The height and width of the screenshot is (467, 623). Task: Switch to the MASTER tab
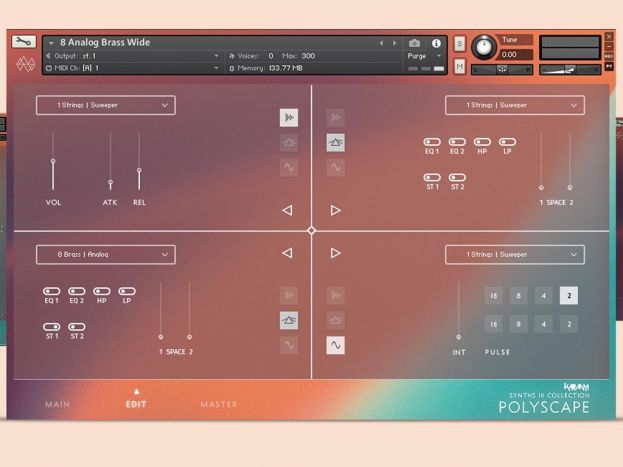[x=219, y=404]
